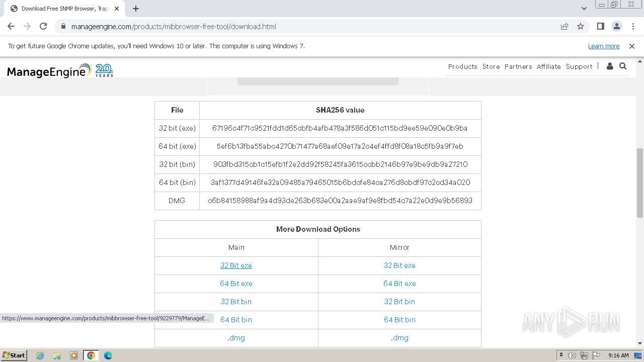This screenshot has height=362, width=644.
Task: Select the 32 bit (exe) SHA256 hash
Action: (x=340, y=128)
